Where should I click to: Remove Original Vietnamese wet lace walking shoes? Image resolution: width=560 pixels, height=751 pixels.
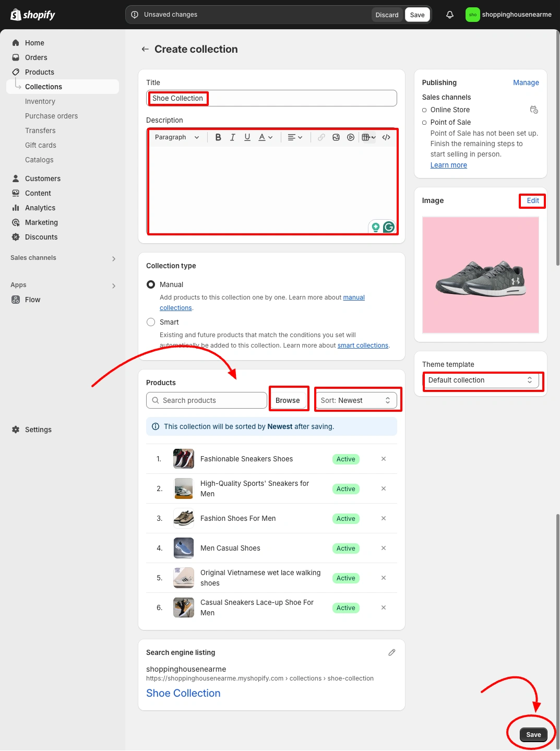coord(384,578)
